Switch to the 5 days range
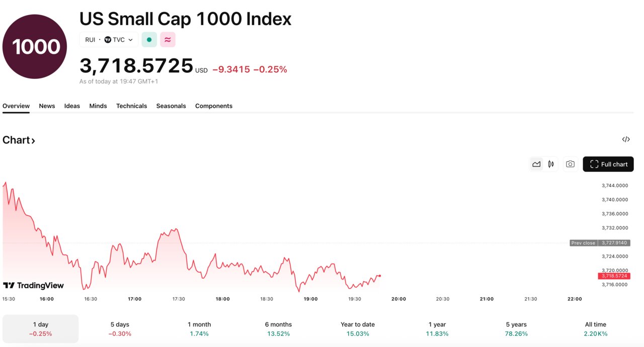 pyautogui.click(x=120, y=328)
